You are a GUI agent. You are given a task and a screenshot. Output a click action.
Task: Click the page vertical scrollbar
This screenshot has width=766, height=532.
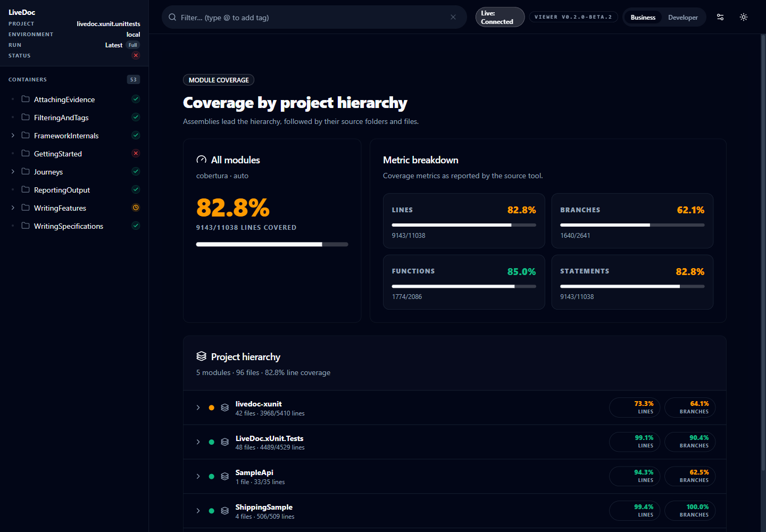[x=763, y=253]
